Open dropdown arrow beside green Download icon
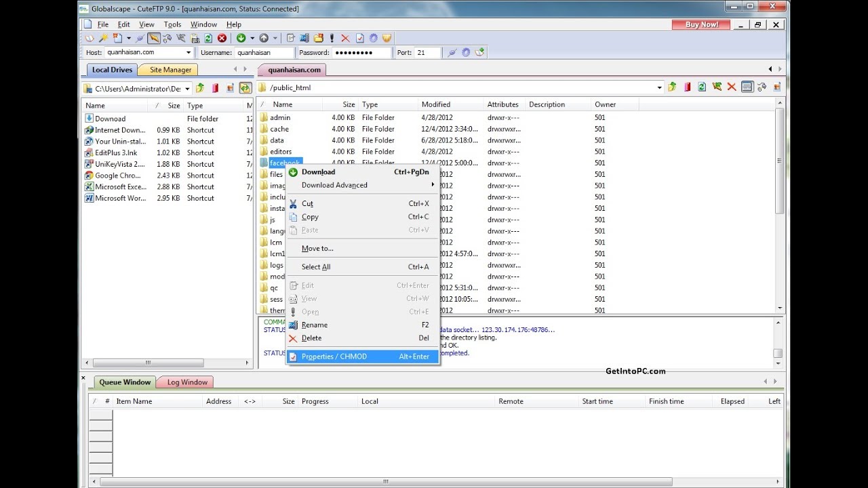This screenshot has width=868, height=488. tap(252, 39)
